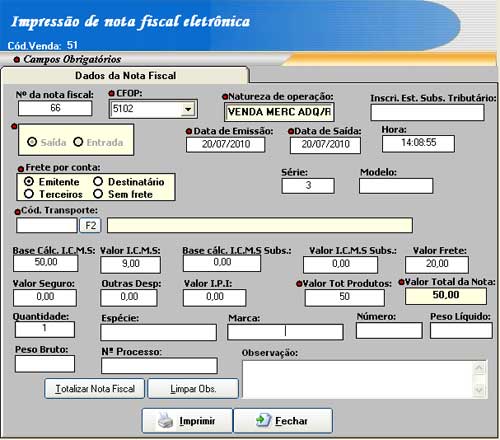Focus the Cód. Transporte input field
The image size is (500, 440).
tap(47, 226)
